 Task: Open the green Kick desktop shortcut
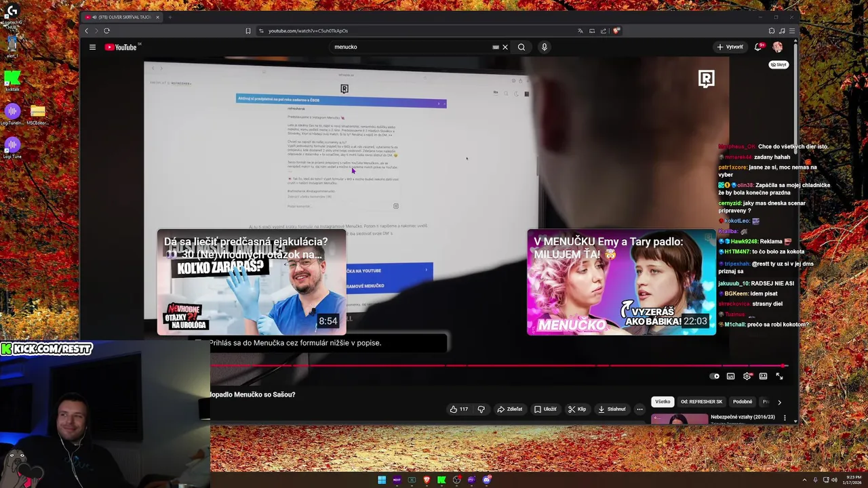click(12, 81)
